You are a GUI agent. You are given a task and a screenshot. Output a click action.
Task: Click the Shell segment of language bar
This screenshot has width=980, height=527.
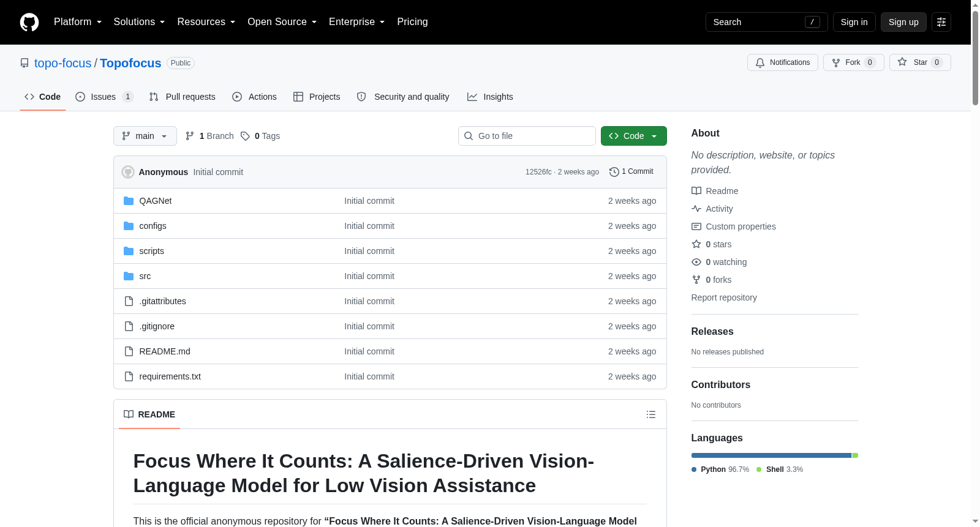(x=855, y=455)
